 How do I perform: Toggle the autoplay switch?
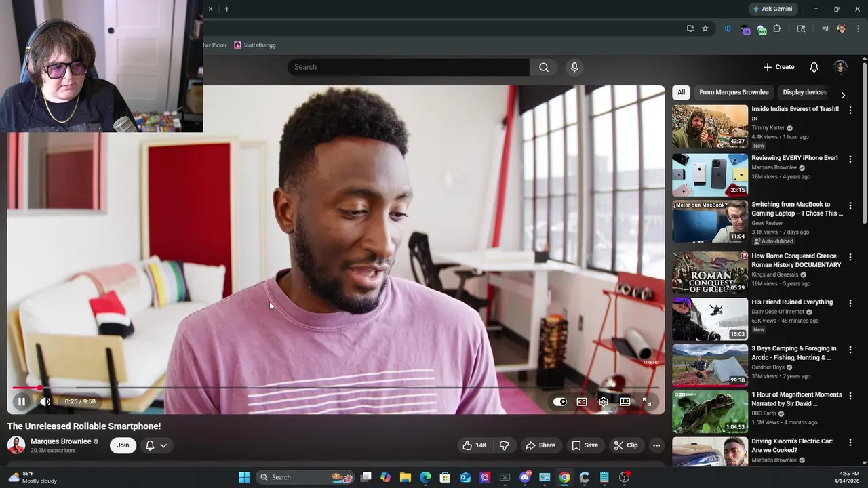click(x=559, y=401)
